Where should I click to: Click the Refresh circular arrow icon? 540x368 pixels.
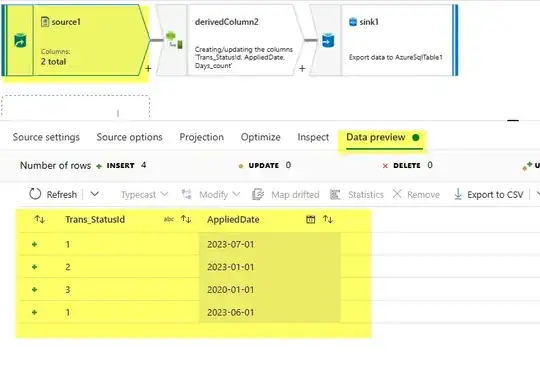coord(35,194)
